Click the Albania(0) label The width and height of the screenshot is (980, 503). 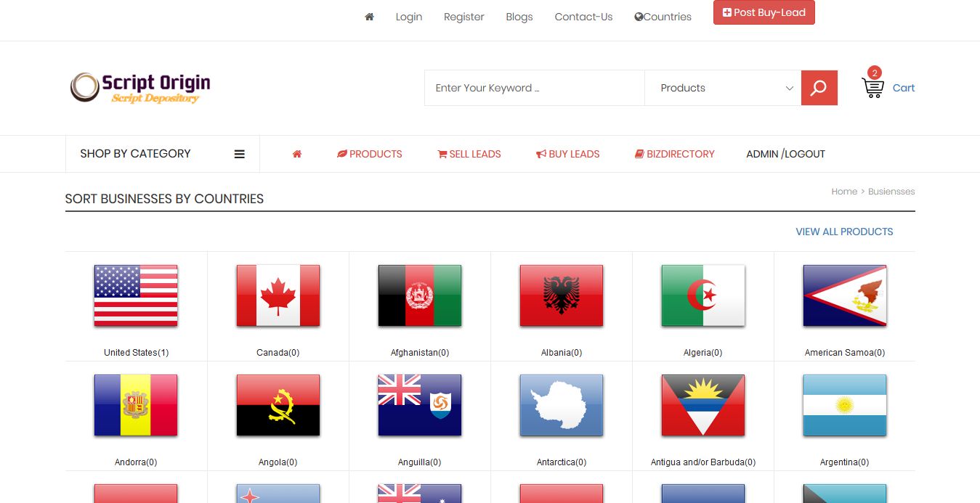562,353
